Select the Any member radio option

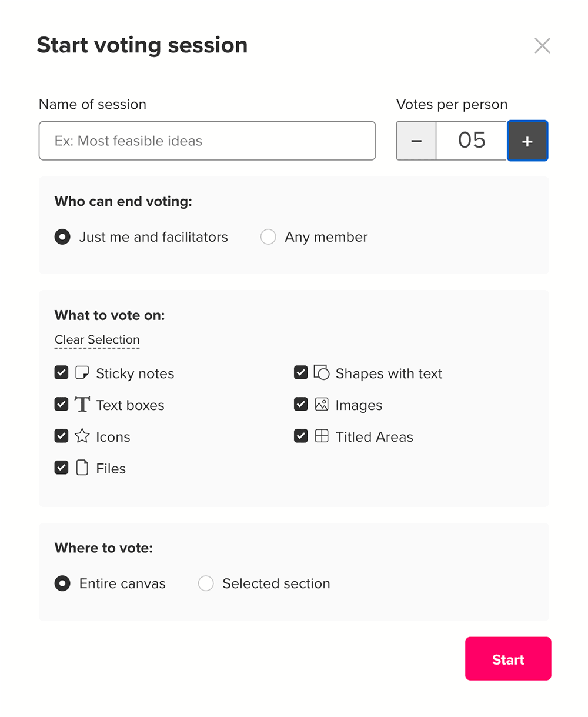268,237
